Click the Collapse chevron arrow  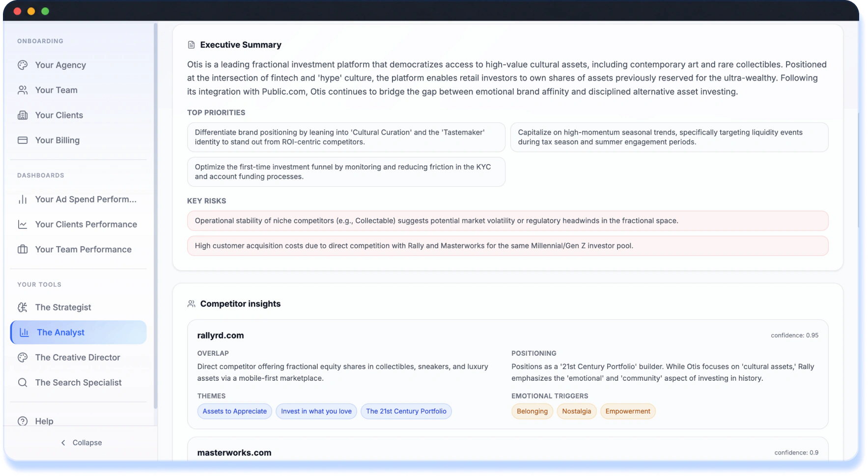[x=63, y=443]
